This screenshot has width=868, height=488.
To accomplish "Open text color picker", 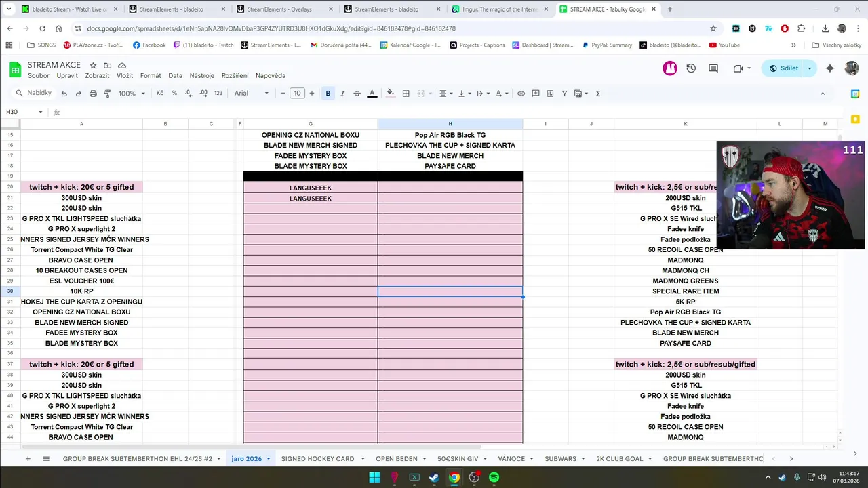I will pos(372,94).
